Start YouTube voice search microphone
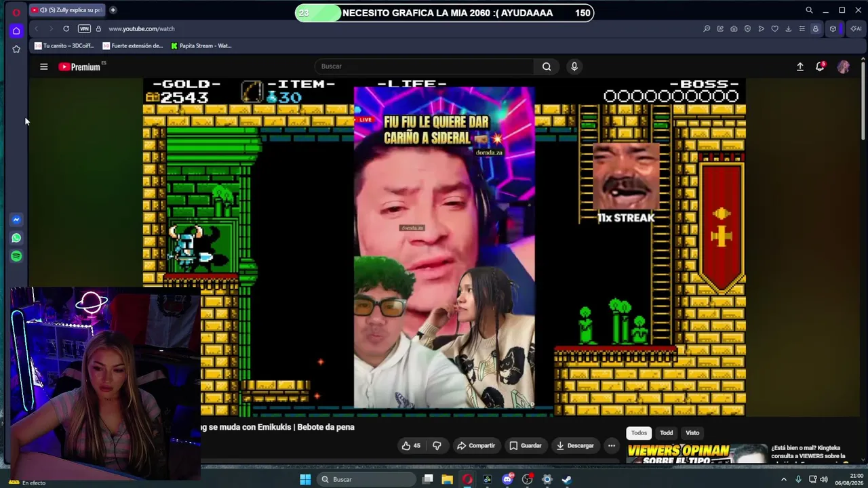 click(574, 66)
